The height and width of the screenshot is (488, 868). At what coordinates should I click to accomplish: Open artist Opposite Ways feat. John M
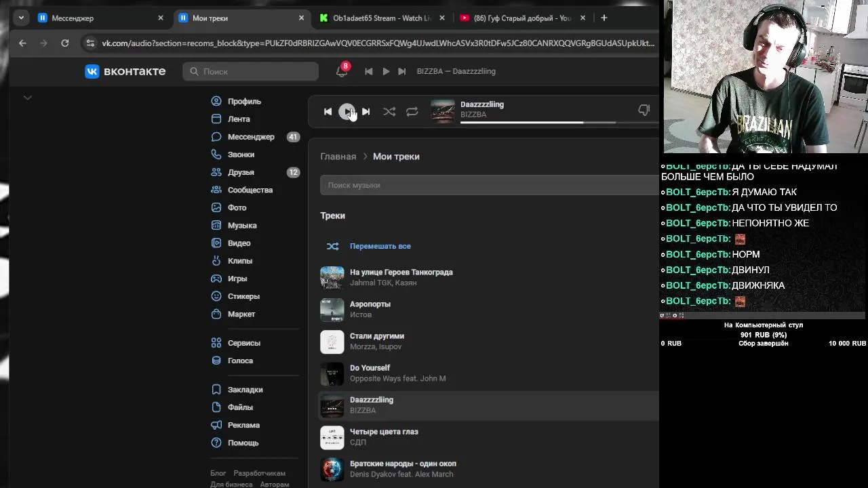[397, 378]
